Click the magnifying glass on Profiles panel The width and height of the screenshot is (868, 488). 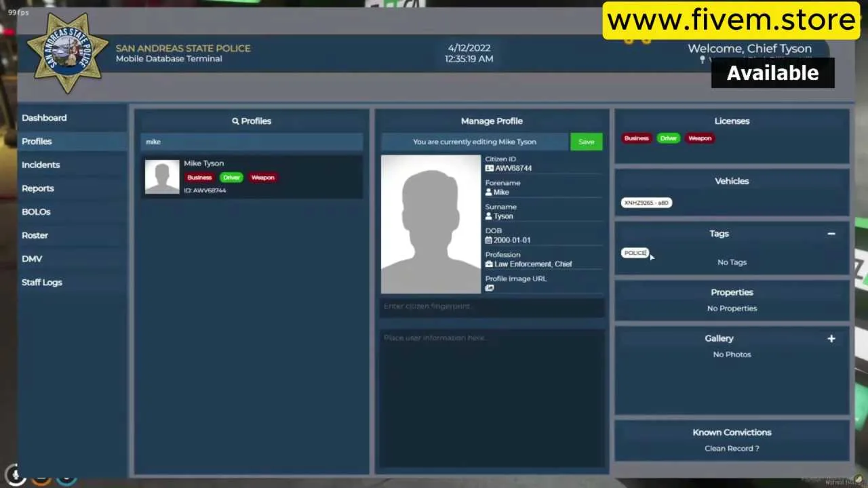point(235,121)
